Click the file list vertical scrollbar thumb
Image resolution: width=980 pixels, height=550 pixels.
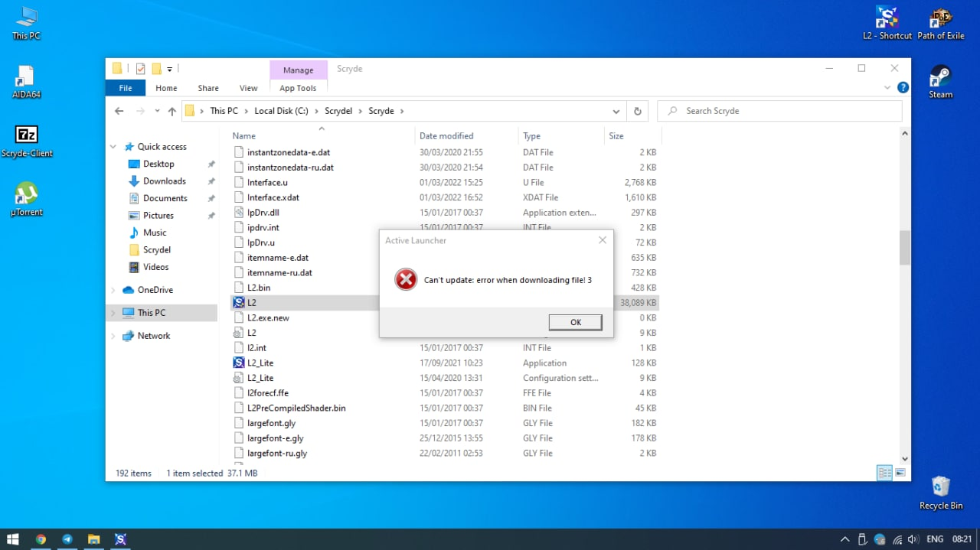tap(904, 246)
